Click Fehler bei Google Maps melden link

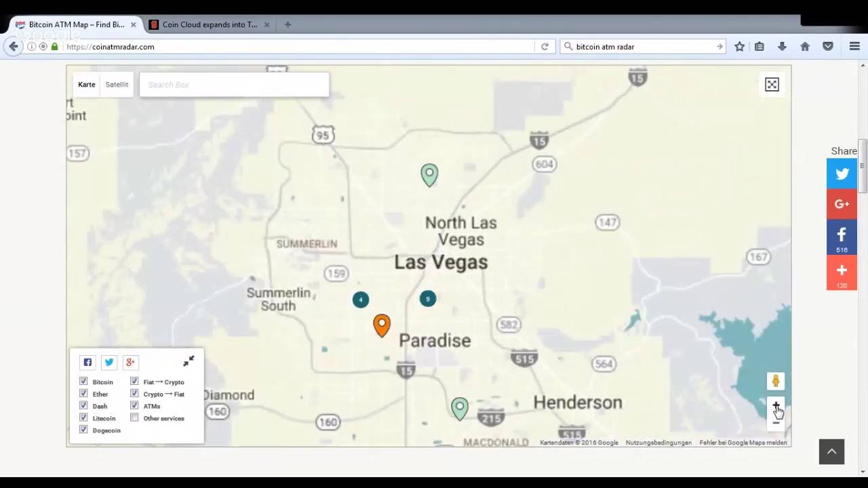743,443
